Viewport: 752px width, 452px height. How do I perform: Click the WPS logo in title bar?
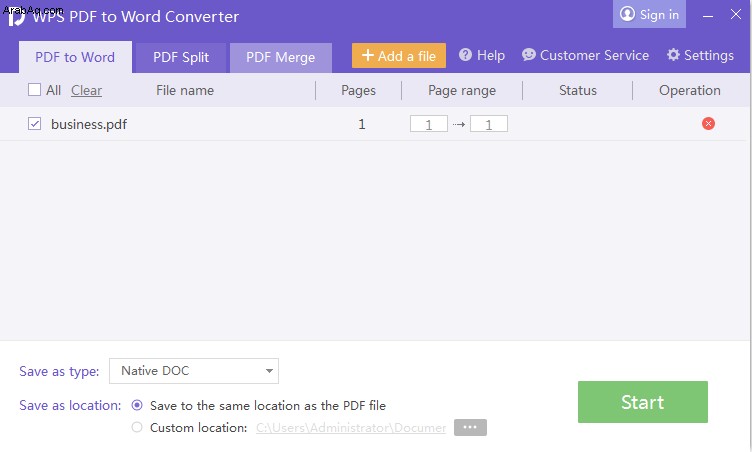16,17
